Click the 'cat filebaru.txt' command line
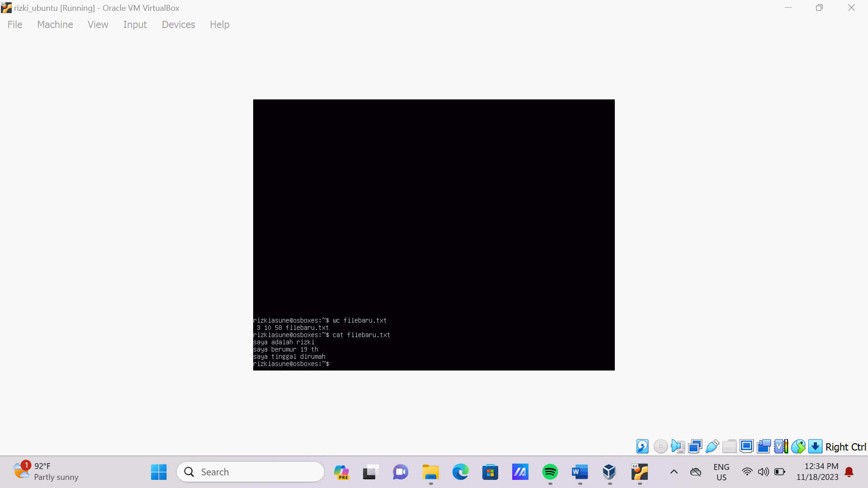This screenshot has height=488, width=868. click(322, 335)
